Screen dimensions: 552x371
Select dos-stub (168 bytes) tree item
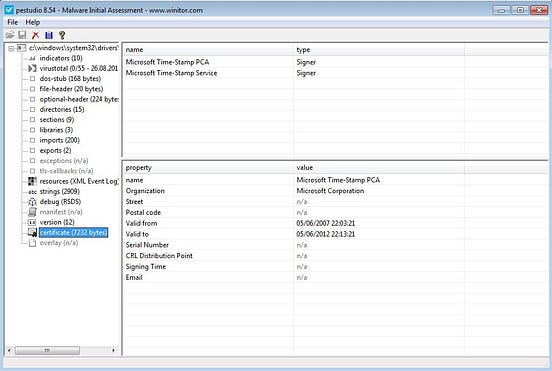[x=70, y=78]
